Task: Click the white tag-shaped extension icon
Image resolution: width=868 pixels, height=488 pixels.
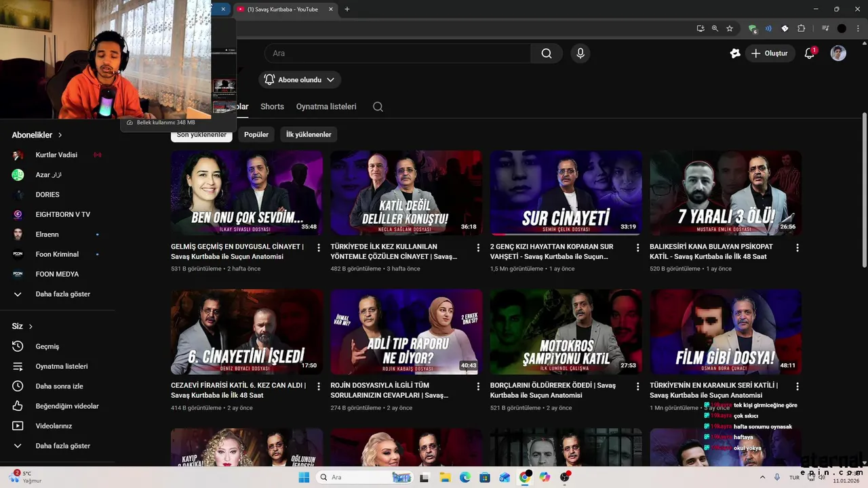Action: (x=785, y=28)
